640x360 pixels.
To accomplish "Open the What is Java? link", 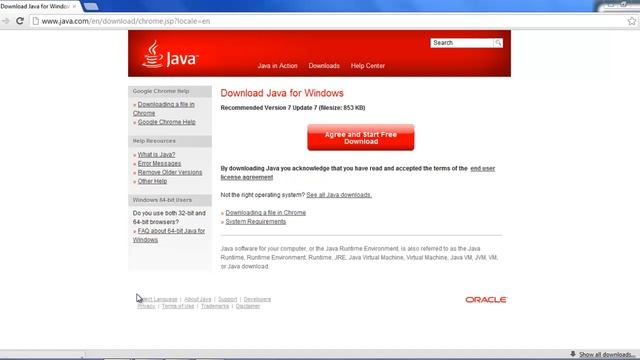I will click(156, 155).
